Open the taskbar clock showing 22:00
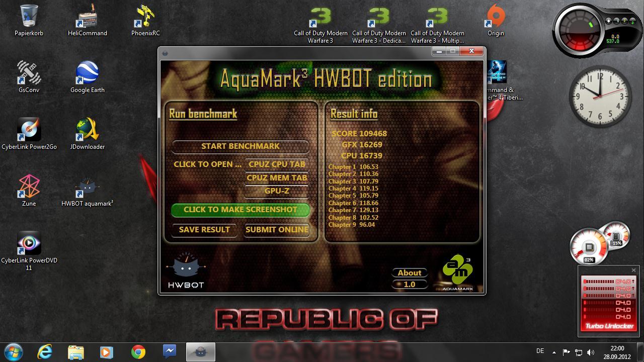This screenshot has width=644, height=362. [617, 352]
